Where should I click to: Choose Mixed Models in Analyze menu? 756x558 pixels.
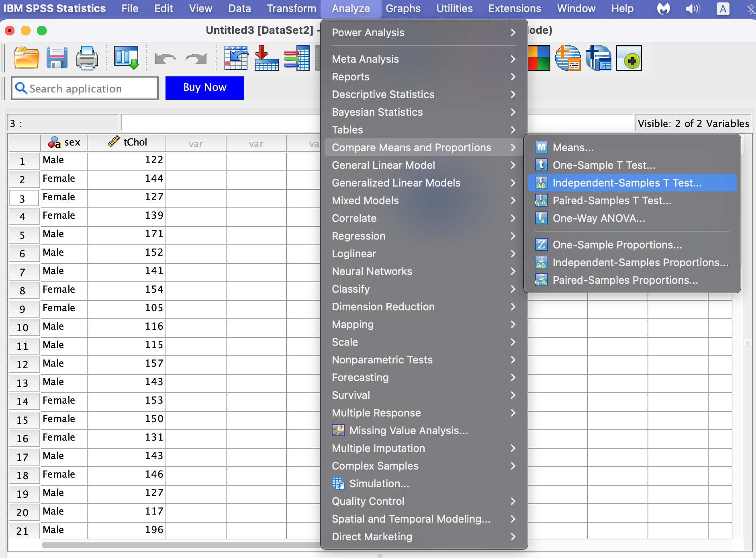(x=424, y=200)
